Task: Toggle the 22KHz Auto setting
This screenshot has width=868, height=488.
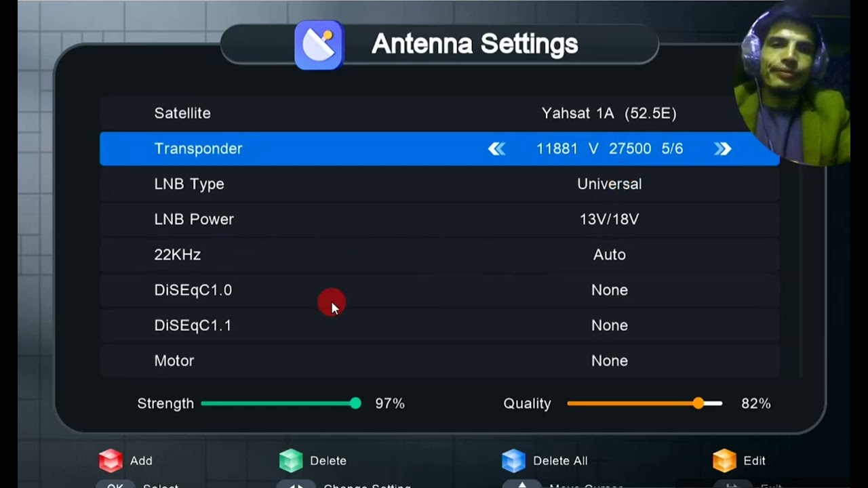Action: 609,255
